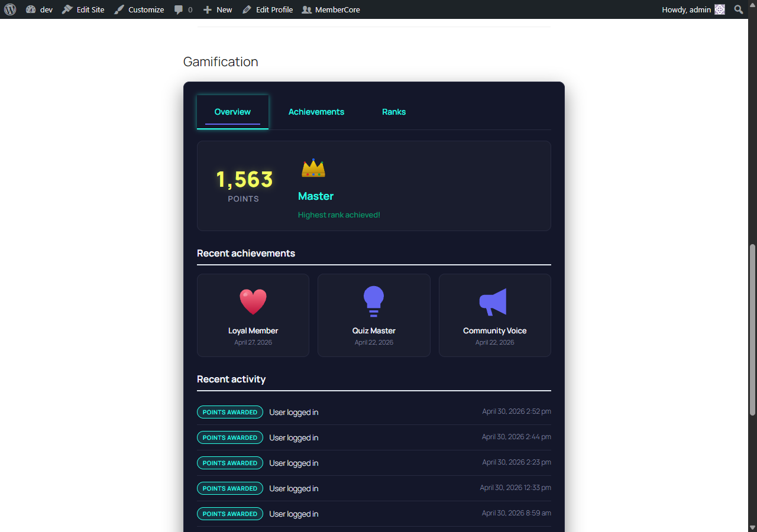Screen dimensions: 757x532
Task: Click the Community Voice megaphone icon
Action: tap(493, 301)
